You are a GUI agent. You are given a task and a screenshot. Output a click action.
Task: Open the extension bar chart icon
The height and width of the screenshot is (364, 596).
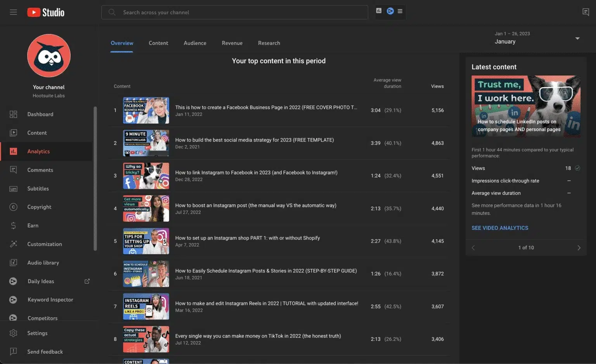click(379, 11)
